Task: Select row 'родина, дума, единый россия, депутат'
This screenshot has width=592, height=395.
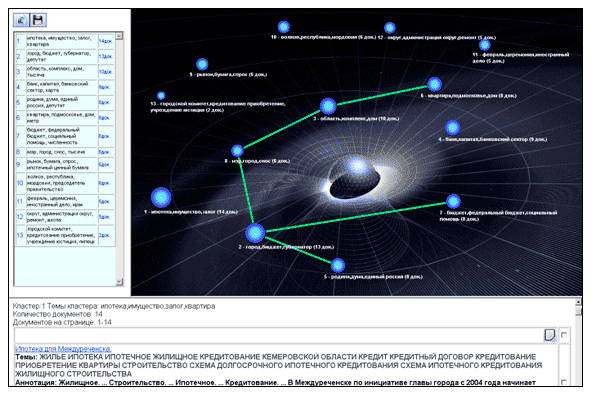Action: (x=65, y=102)
